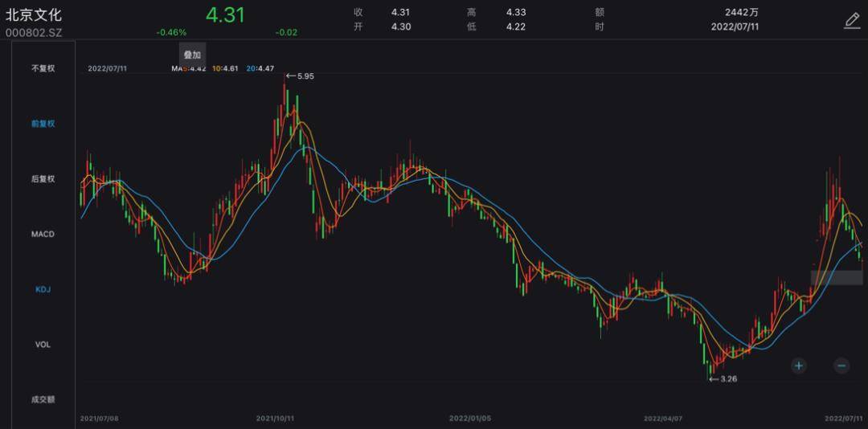Click the stock code 000802.SZ
This screenshot has width=868, height=429.
coord(34,33)
